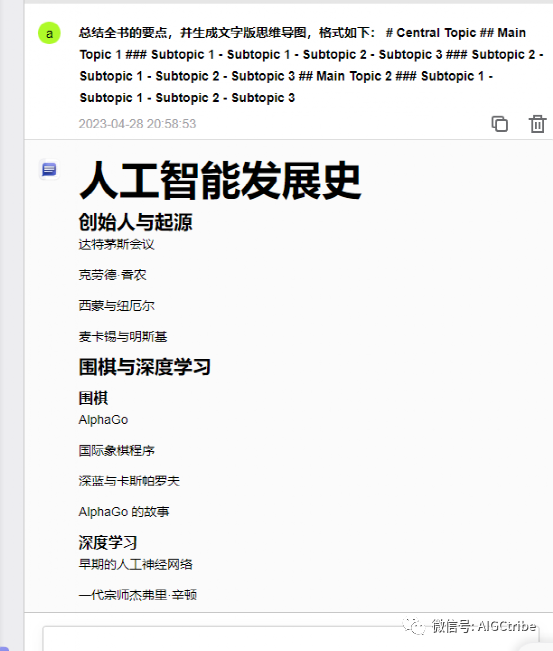
Task: Click the message input box at bottom
Action: click(291, 639)
